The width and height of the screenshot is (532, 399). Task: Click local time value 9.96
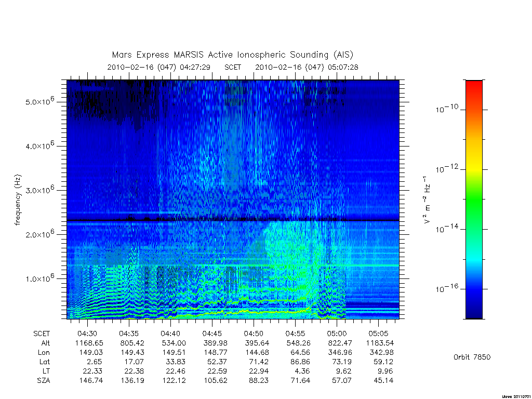pos(385,371)
